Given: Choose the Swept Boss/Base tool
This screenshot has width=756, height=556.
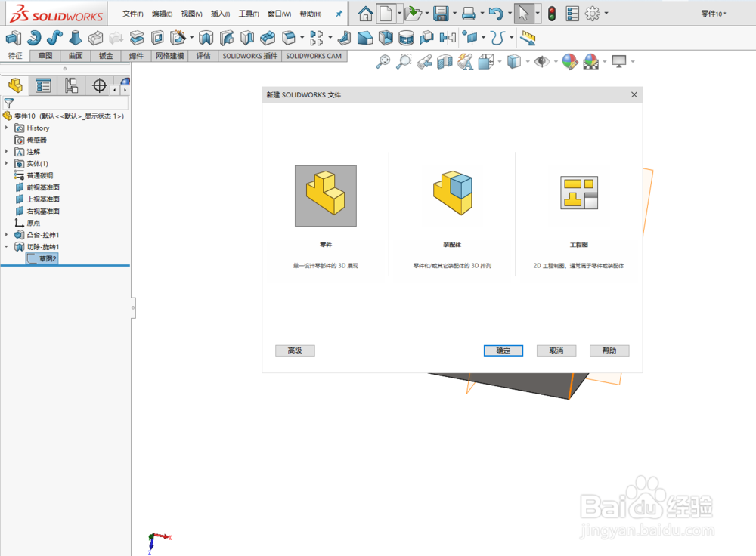Looking at the screenshot, I should (x=54, y=38).
